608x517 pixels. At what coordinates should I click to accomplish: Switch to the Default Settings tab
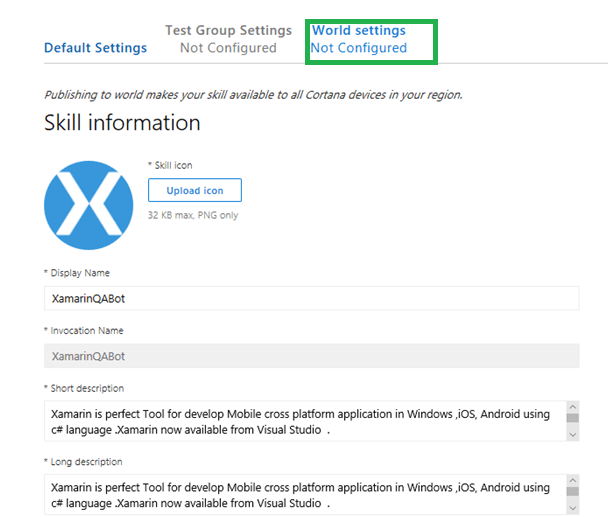point(96,48)
